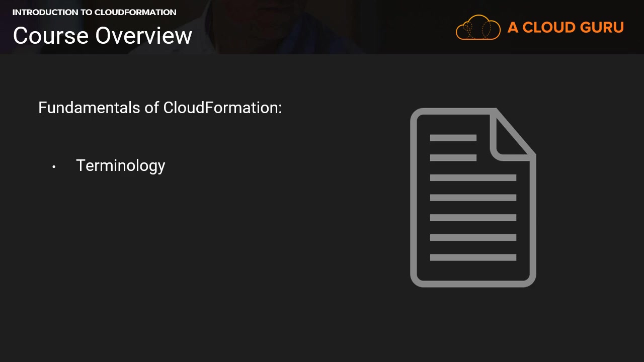Click the bullet dot before Terminology

click(54, 167)
